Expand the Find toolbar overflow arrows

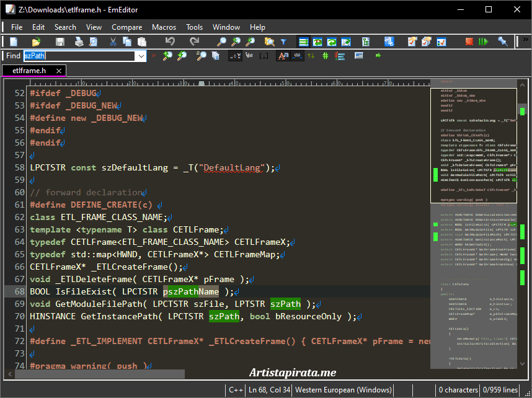154,56
